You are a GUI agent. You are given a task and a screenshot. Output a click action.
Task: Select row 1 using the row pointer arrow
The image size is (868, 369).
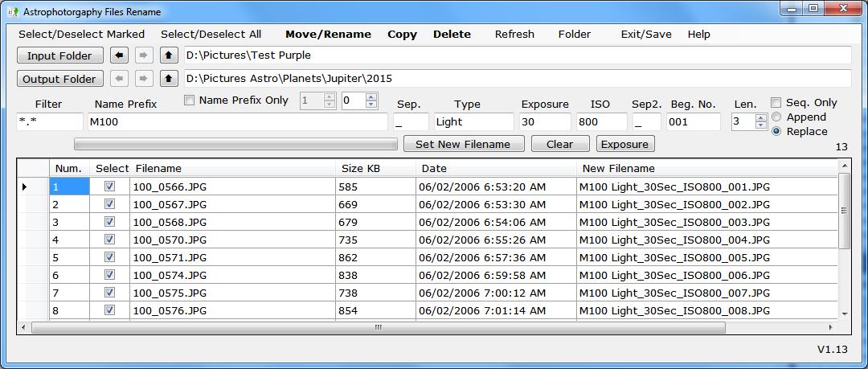pyautogui.click(x=24, y=187)
